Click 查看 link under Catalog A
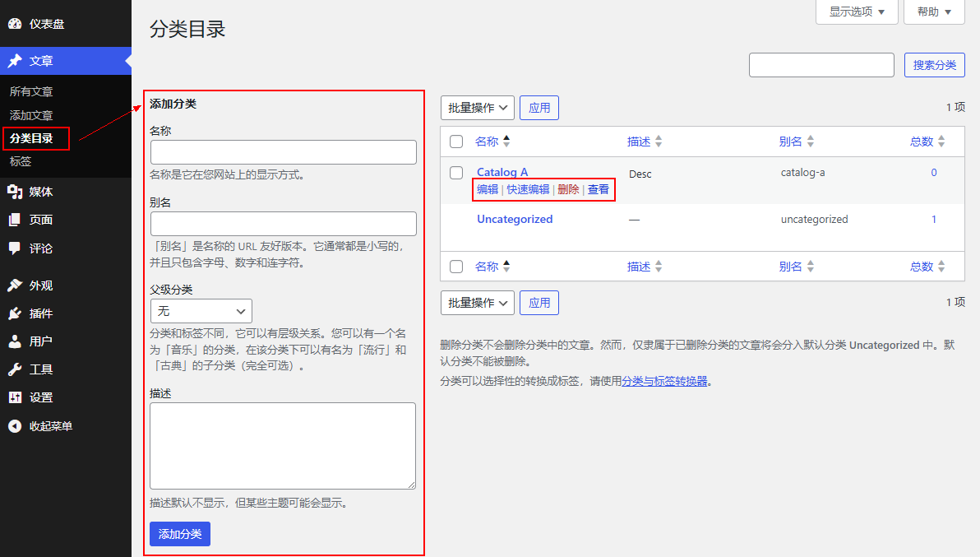The width and height of the screenshot is (980, 557). (599, 188)
